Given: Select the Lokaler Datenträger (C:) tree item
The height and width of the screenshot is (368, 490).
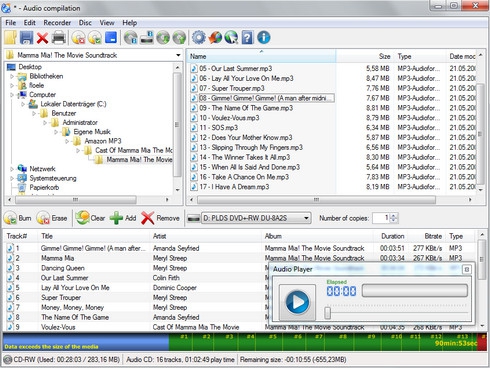Looking at the screenshot, I should coord(73,104).
